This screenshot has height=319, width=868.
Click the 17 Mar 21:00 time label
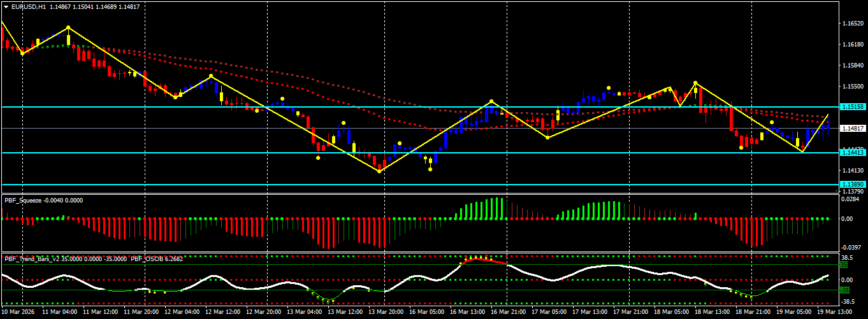pos(632,313)
